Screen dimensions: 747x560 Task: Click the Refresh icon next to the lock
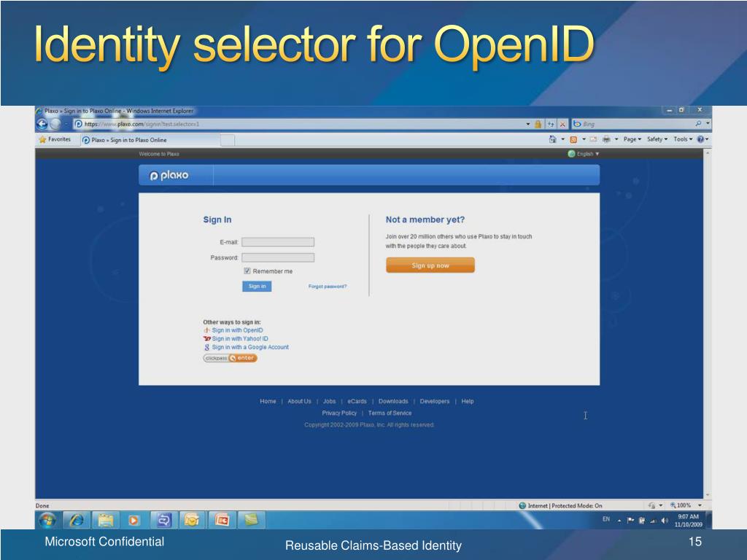coord(551,124)
